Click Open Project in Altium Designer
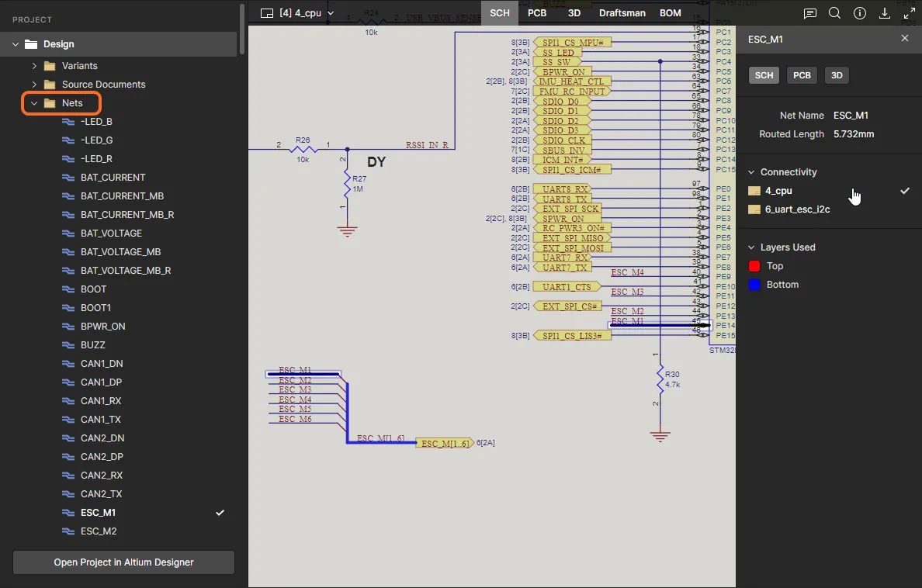Image resolution: width=922 pixels, height=588 pixels. pyautogui.click(x=123, y=562)
